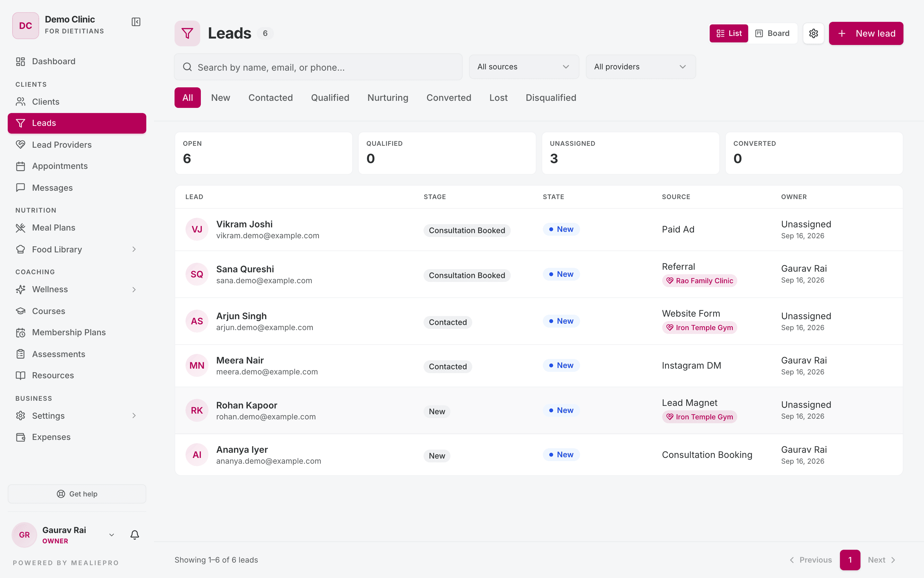924x578 pixels.
Task: Expand the Wellness submenu
Action: pos(134,289)
